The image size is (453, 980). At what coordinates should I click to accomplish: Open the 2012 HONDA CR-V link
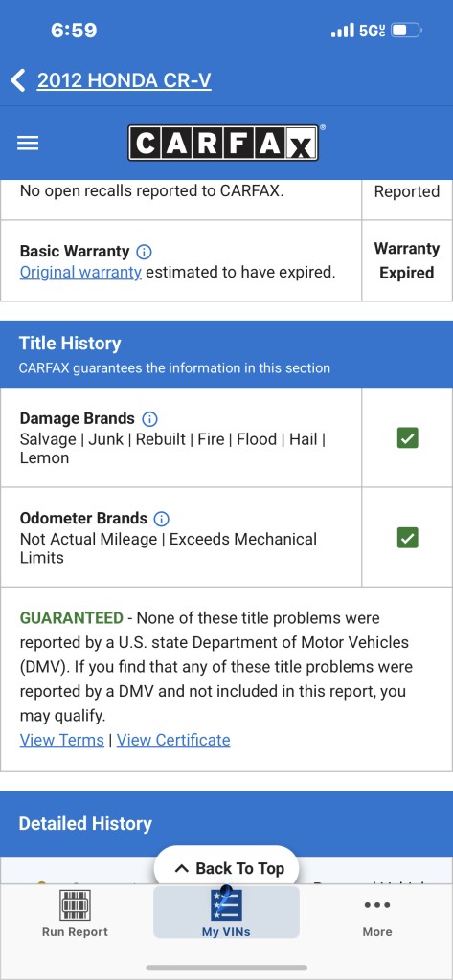[x=124, y=80]
